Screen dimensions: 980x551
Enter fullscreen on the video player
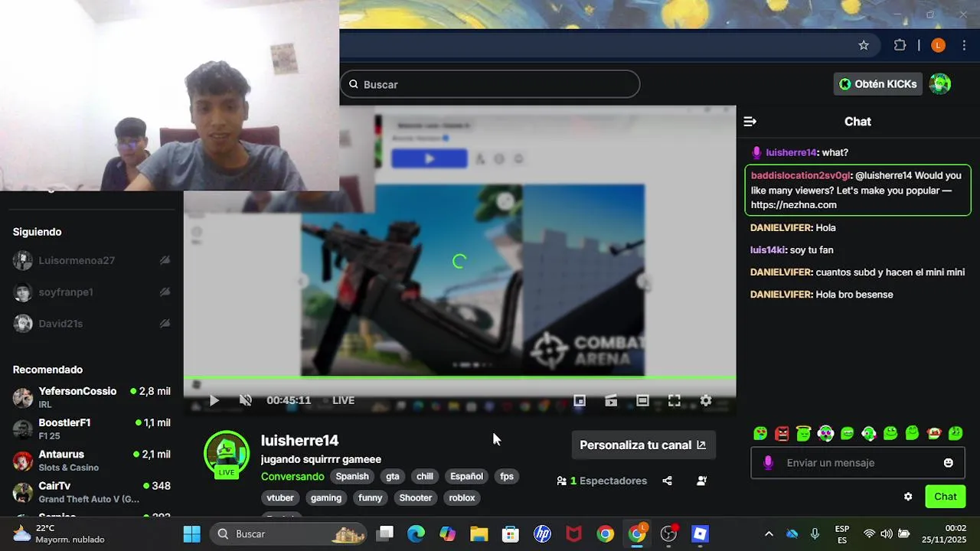tap(675, 400)
